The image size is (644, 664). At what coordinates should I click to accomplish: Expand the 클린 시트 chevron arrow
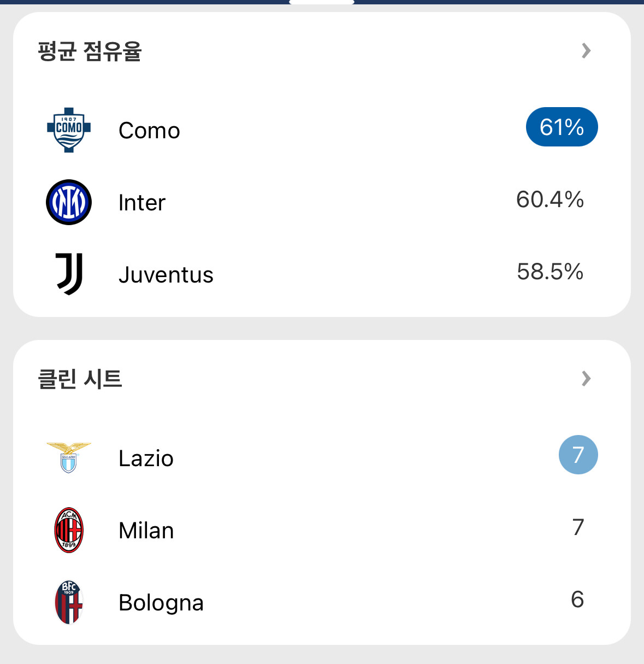pos(586,379)
